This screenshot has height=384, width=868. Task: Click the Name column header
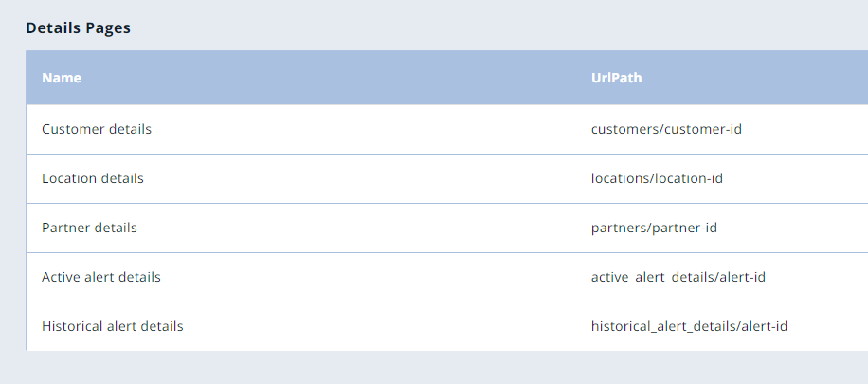click(x=62, y=78)
